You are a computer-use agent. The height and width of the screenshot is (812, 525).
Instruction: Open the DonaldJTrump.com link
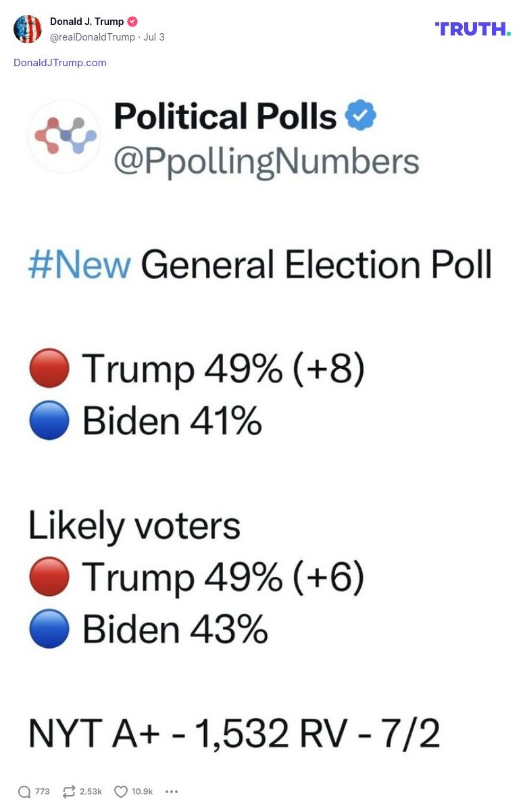pos(59,62)
